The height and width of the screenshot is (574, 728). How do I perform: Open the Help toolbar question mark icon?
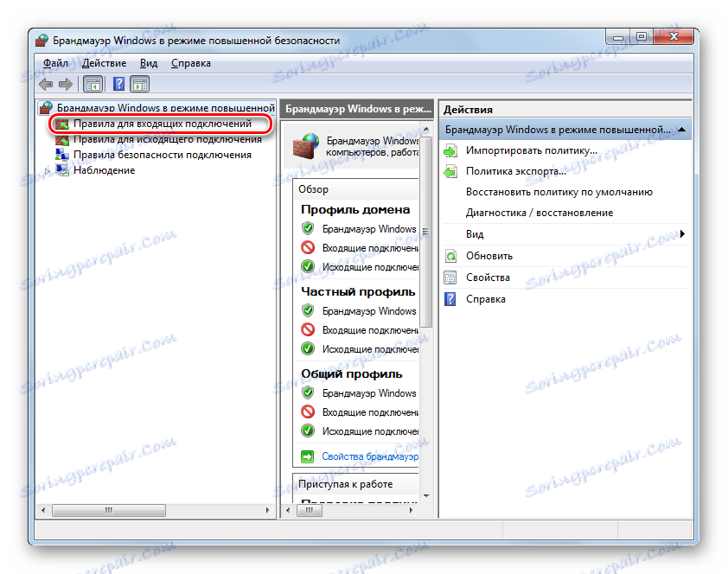[x=119, y=84]
